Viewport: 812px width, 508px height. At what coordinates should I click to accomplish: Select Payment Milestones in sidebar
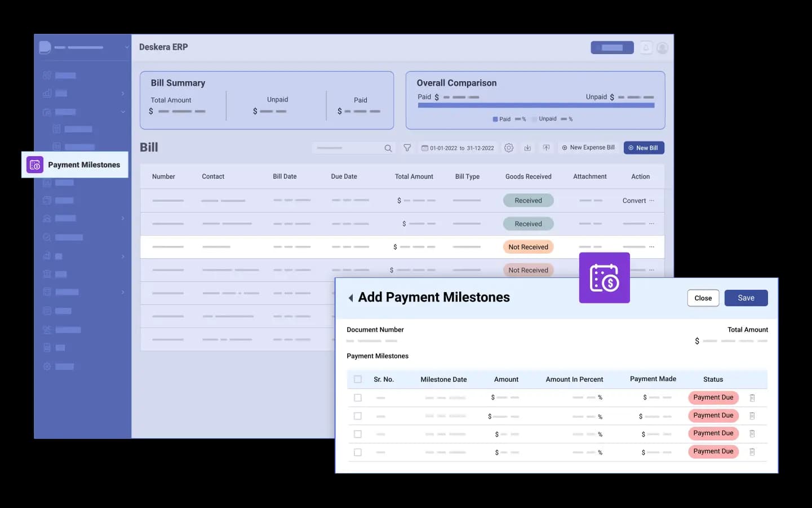(x=75, y=165)
